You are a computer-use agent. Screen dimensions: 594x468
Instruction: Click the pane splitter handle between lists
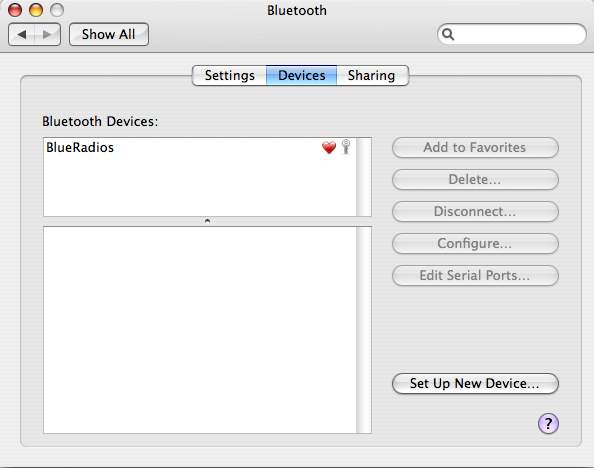tap(207, 221)
